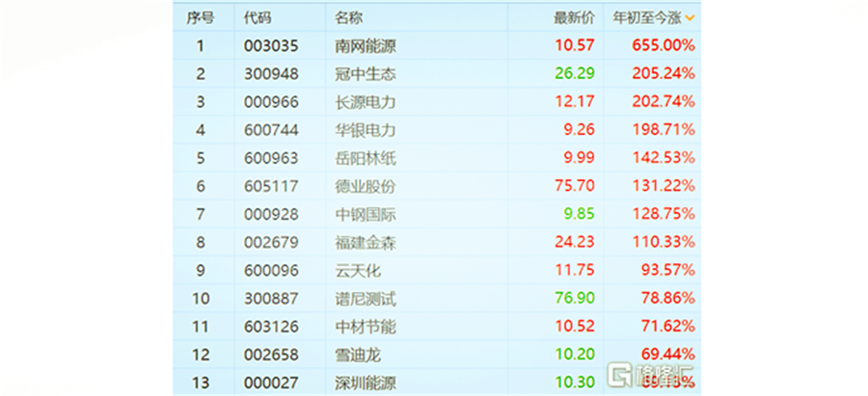Click the 代码 column header
This screenshot has height=396, width=868.
258,17
